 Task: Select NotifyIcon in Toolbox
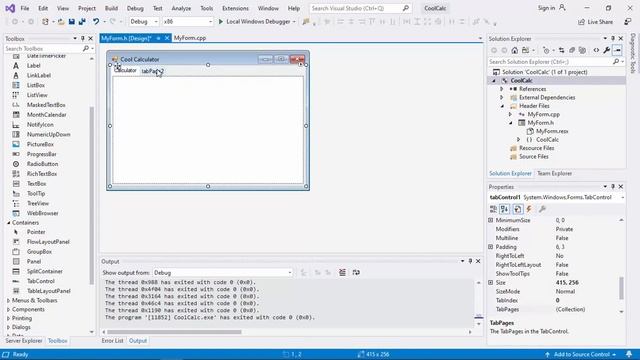(x=40, y=124)
